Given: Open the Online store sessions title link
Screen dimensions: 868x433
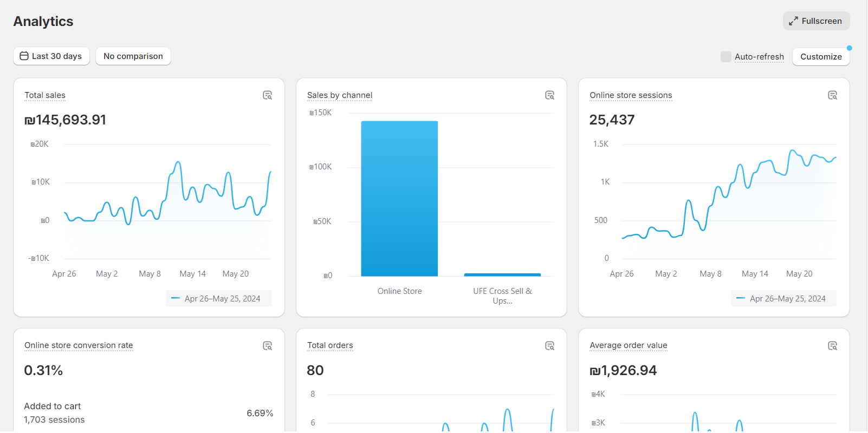Looking at the screenshot, I should [631, 95].
